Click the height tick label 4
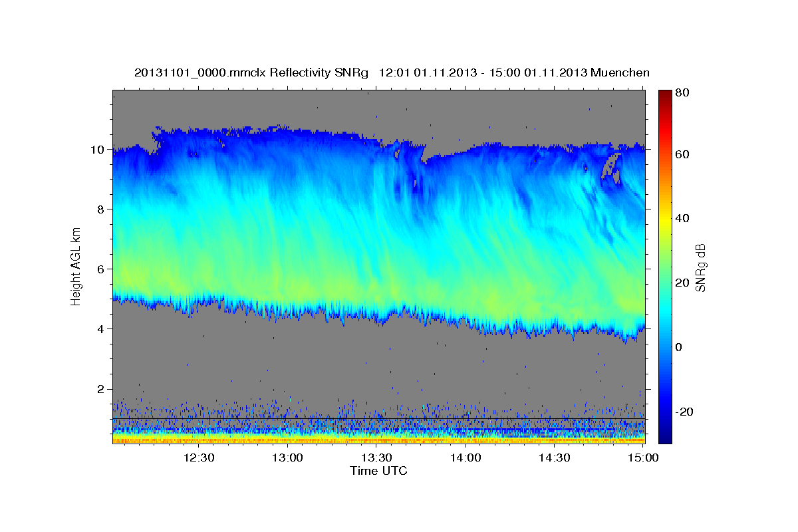Screen dimensions: 798x532 (102, 329)
